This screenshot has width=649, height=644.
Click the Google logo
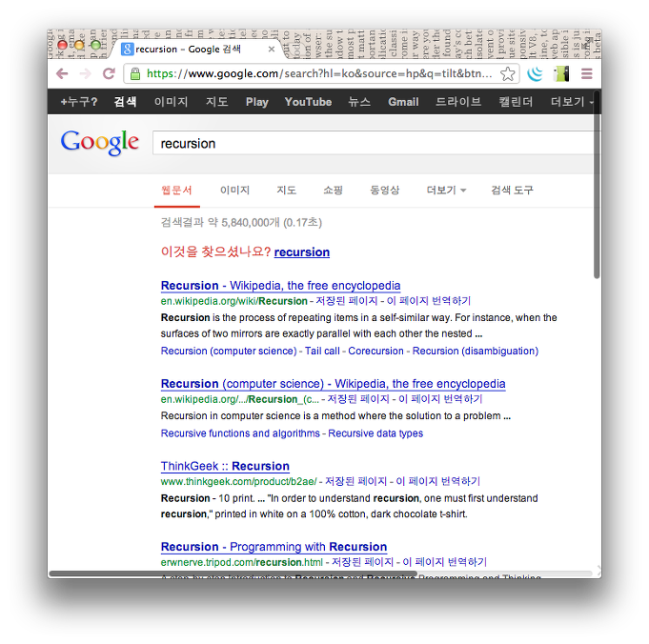pos(100,142)
